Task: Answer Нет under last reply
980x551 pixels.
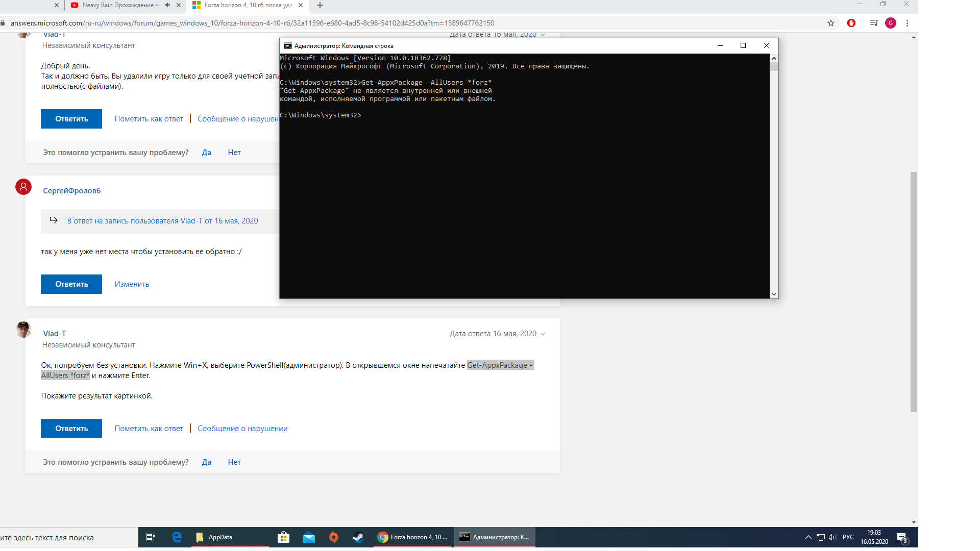Action: point(234,462)
